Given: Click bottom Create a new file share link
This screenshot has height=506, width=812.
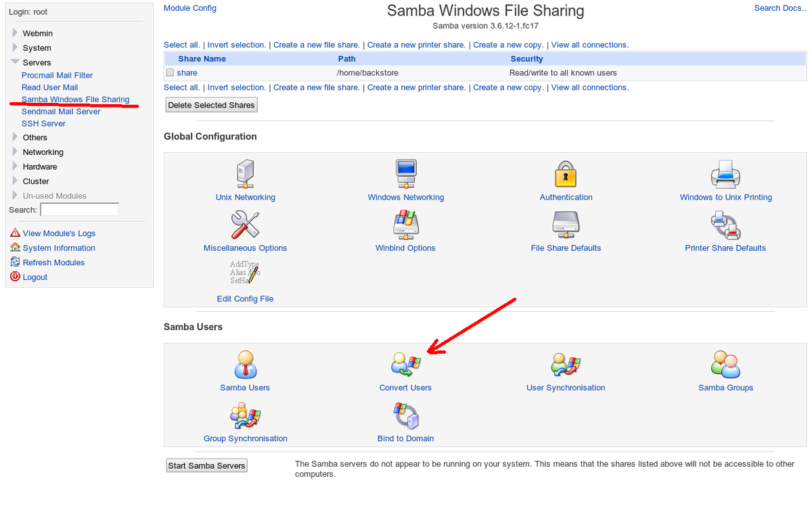Looking at the screenshot, I should pyautogui.click(x=316, y=87).
